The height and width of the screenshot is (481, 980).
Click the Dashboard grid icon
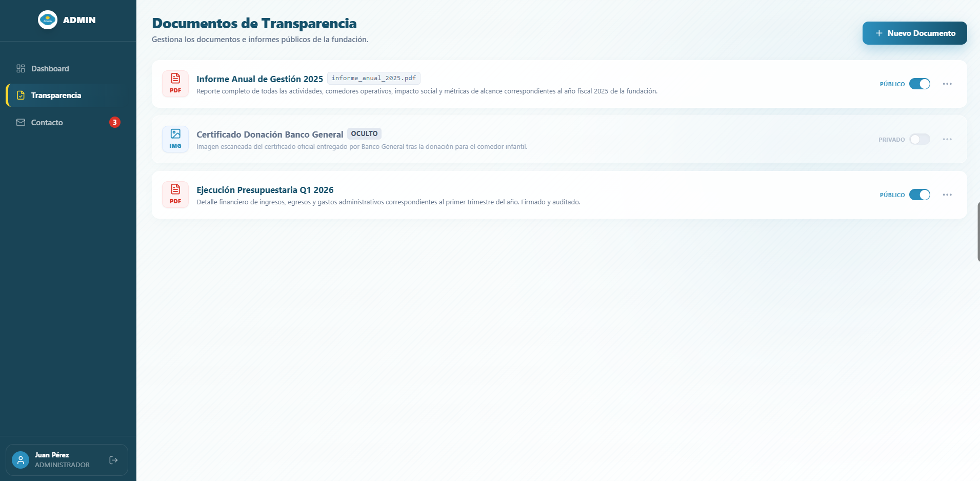[21, 68]
